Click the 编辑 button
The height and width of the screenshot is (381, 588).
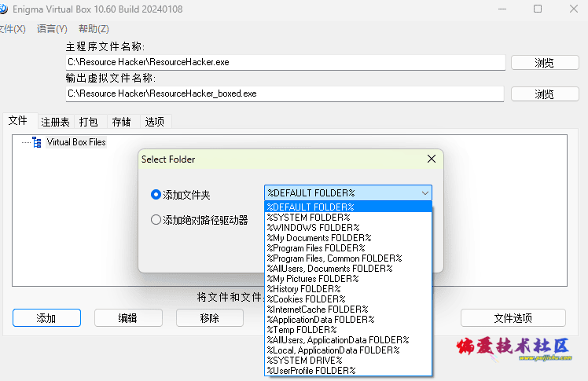(128, 318)
